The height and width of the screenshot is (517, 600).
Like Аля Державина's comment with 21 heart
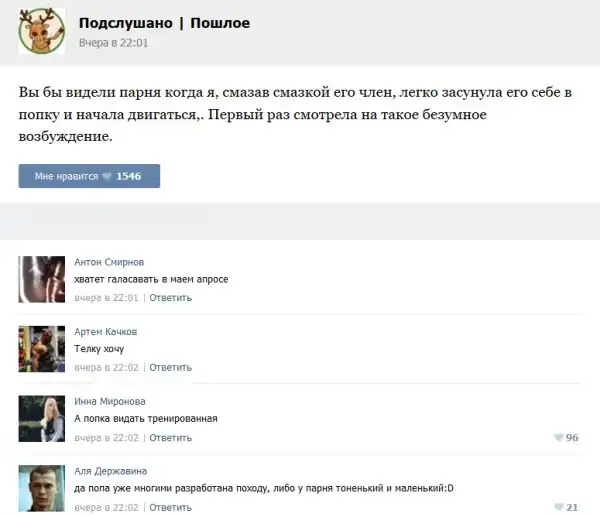click(558, 508)
